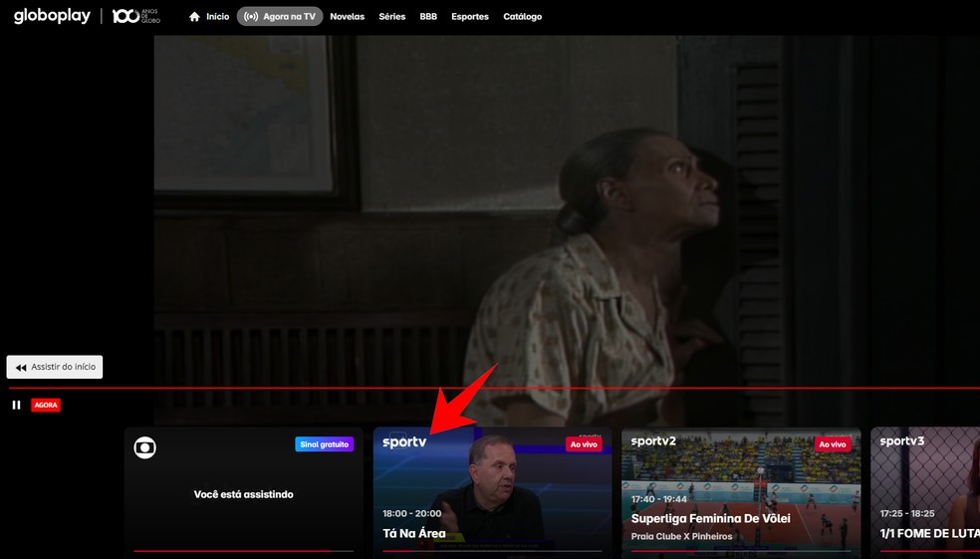Screen dimensions: 980x559
Task: Click the globoplay logo
Action: (x=52, y=16)
